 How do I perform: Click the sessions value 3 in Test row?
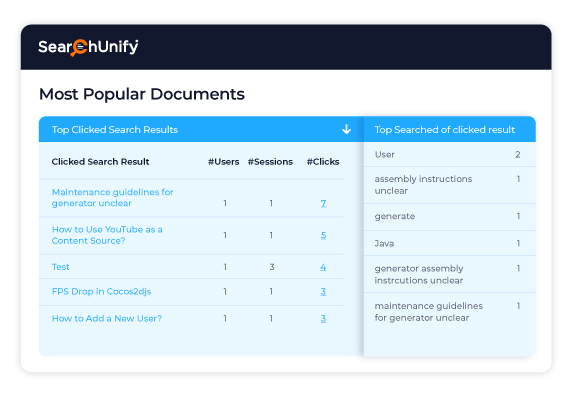272,267
